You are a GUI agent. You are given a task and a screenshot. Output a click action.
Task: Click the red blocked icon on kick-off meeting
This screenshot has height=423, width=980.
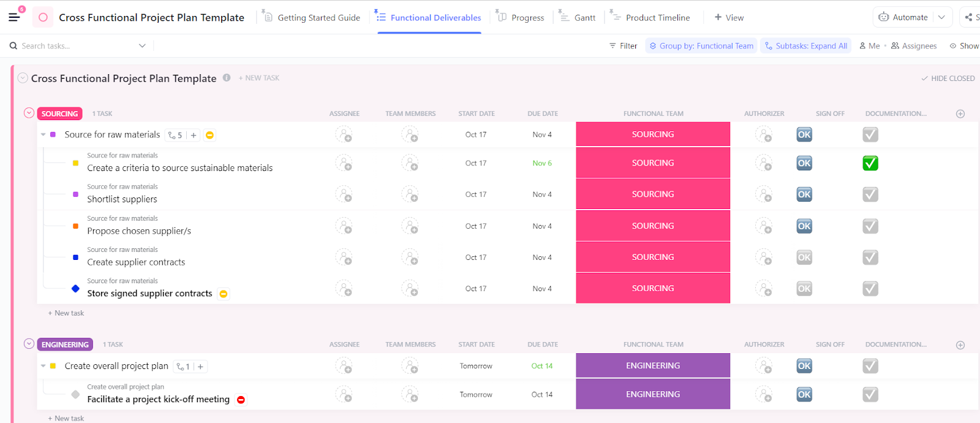click(241, 400)
